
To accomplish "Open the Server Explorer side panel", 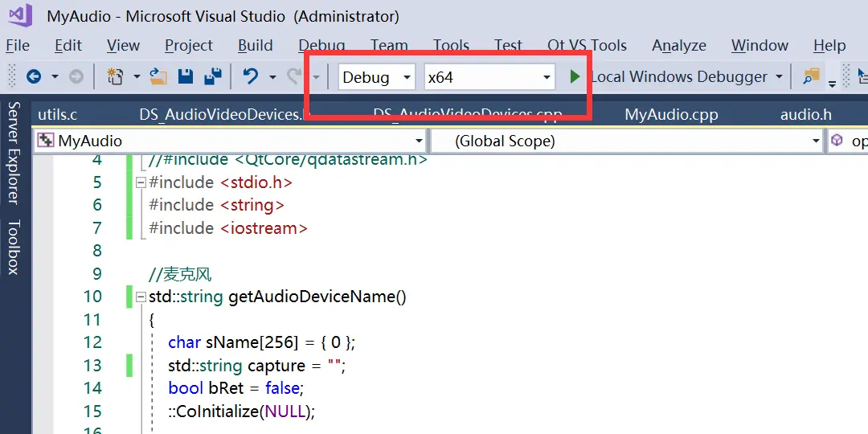I will 14,153.
